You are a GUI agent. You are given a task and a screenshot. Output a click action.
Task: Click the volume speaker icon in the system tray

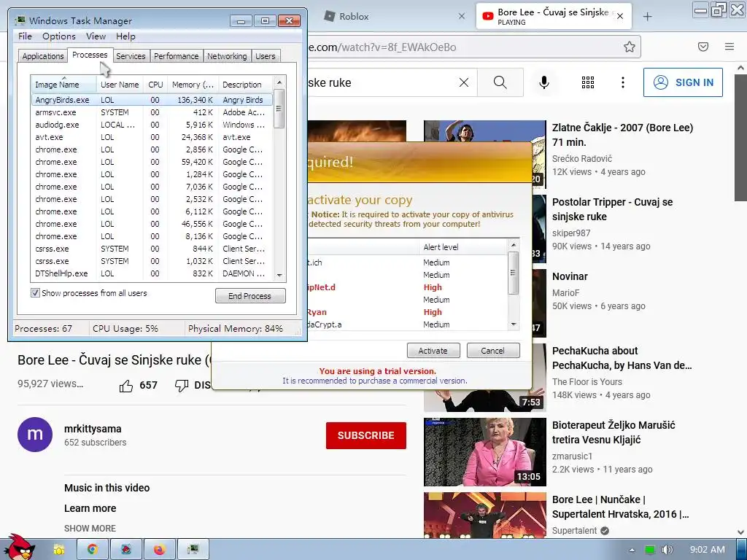pyautogui.click(x=667, y=550)
